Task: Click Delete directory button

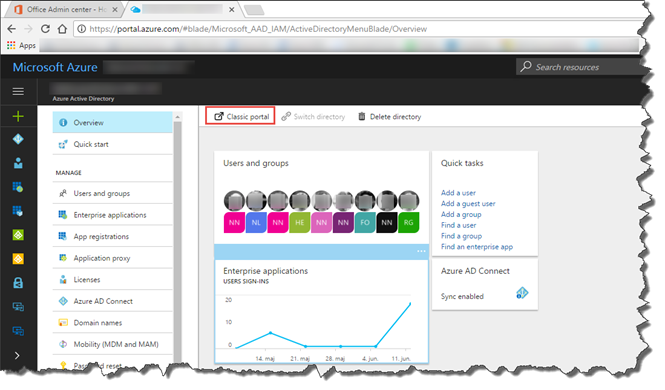Action: click(x=389, y=117)
